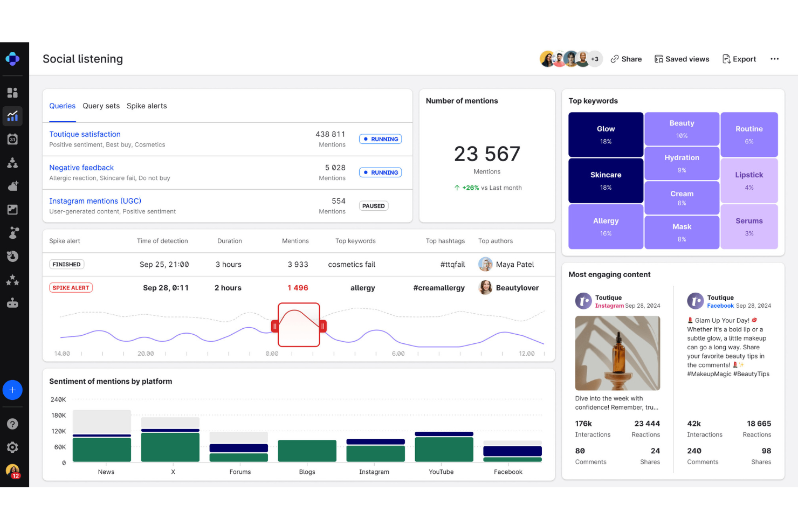Open the Toutique Instagram post thumbnail
The width and height of the screenshot is (798, 532).
pos(617,353)
